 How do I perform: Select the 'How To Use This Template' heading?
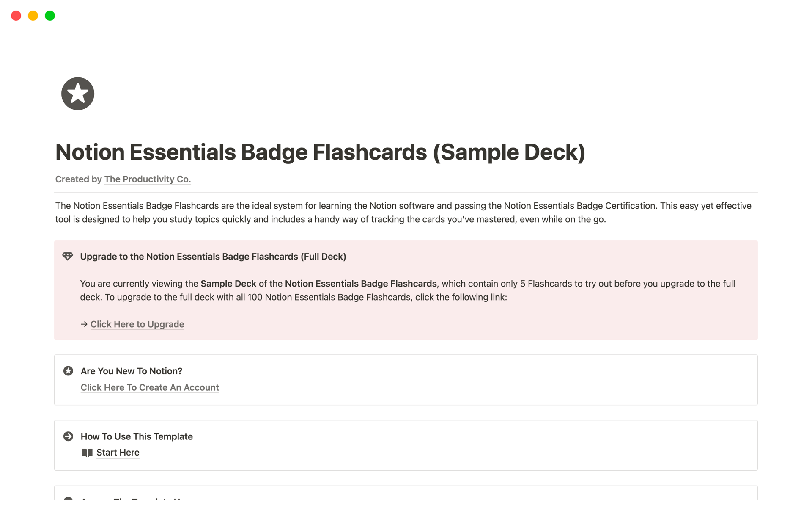tap(137, 436)
